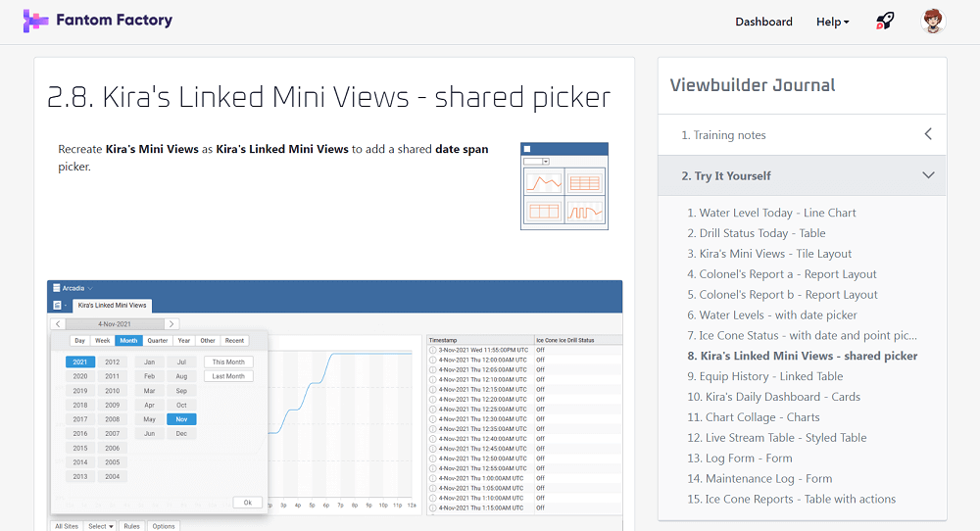Open Kira's Mini Views - Tile Layout
Image resolution: width=980 pixels, height=531 pixels.
tap(769, 254)
